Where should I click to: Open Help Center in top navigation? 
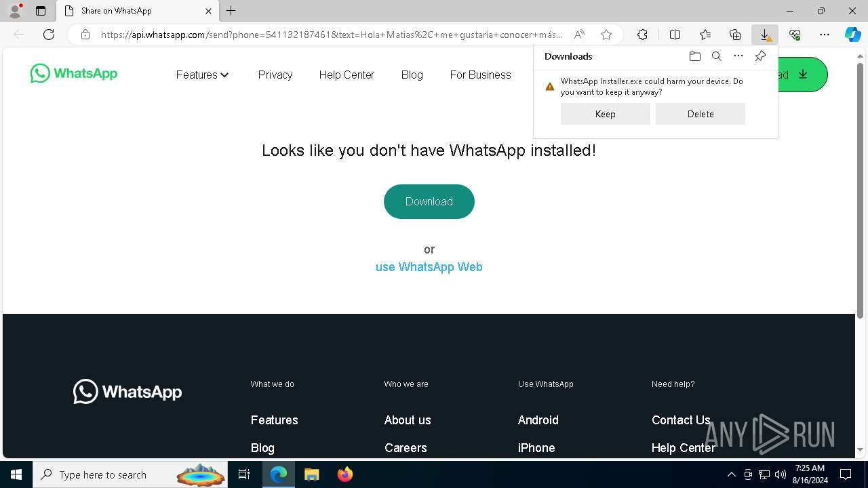(347, 75)
